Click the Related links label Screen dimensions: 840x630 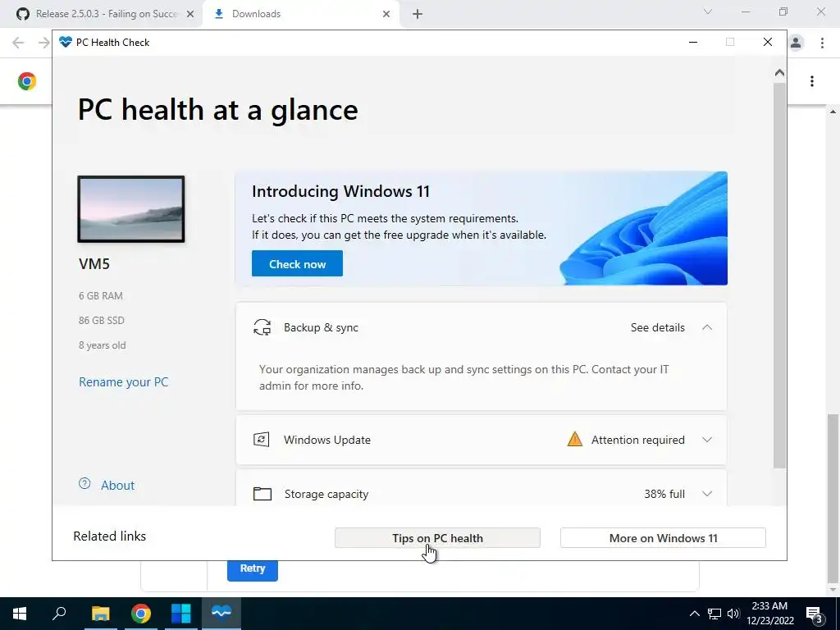(x=110, y=536)
